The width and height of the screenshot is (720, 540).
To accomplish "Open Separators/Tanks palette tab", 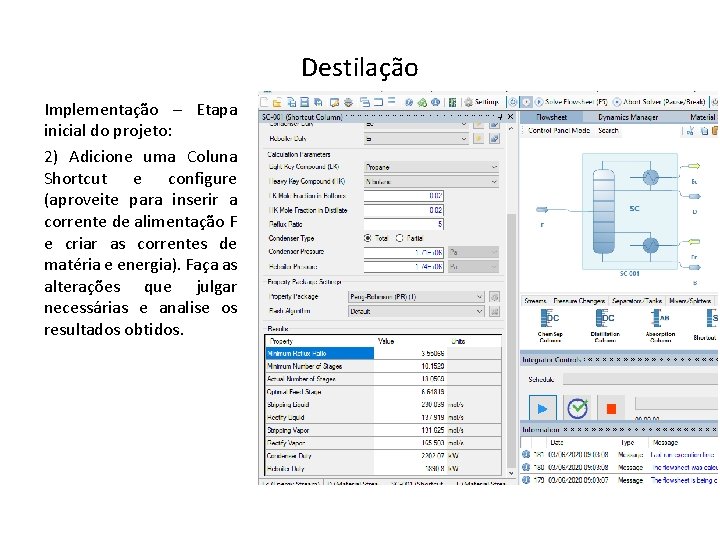I will (637, 301).
